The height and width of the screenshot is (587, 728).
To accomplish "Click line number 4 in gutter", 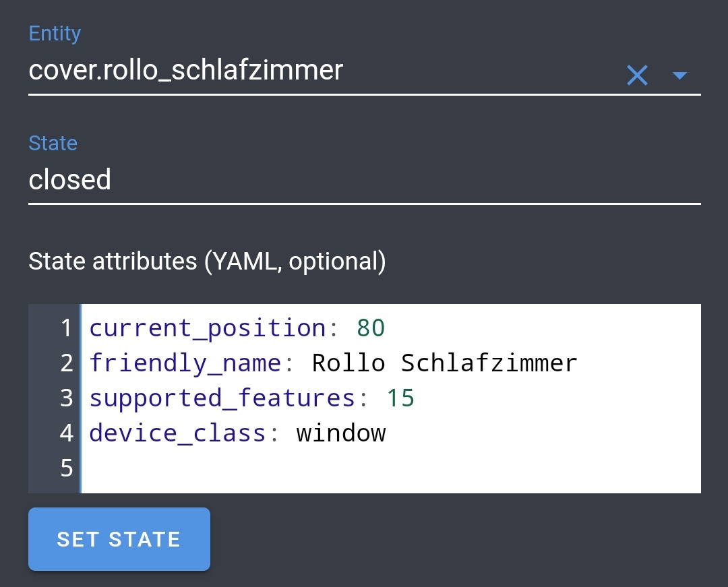I will pyautogui.click(x=66, y=433).
